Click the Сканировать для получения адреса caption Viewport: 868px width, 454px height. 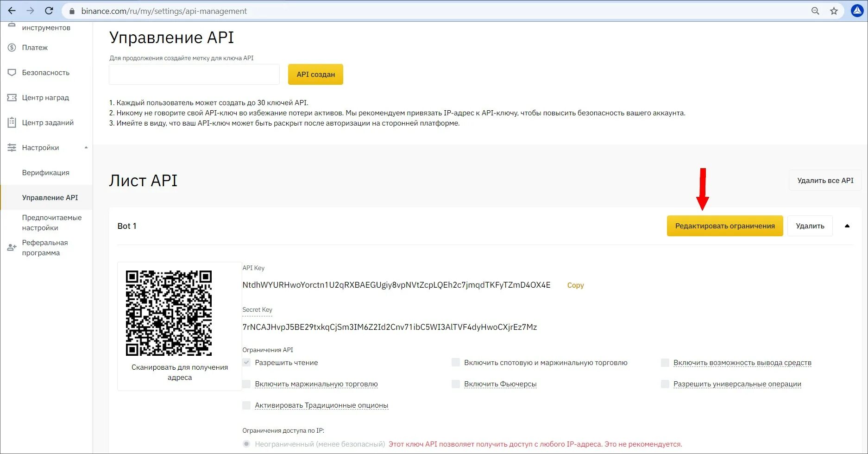click(x=180, y=372)
